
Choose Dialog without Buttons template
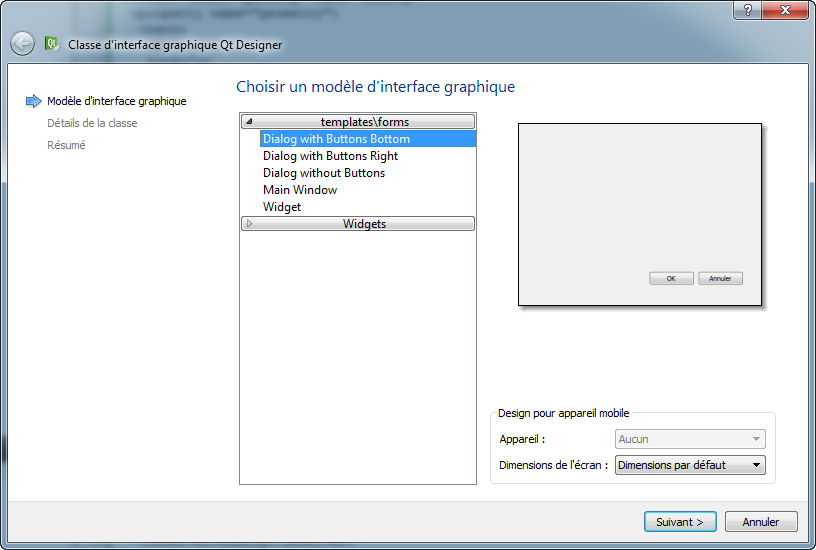(323, 173)
